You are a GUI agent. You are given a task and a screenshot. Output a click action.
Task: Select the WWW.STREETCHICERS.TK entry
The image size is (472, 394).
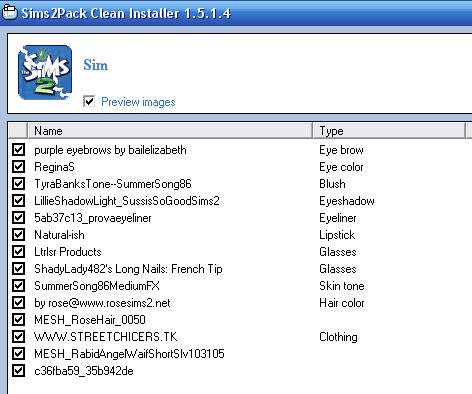pos(106,337)
